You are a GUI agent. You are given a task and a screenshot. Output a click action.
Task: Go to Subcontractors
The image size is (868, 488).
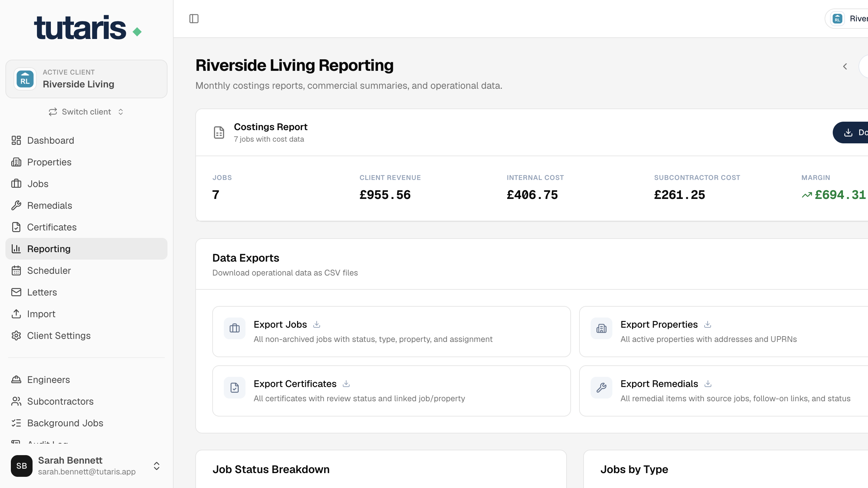[86, 401]
